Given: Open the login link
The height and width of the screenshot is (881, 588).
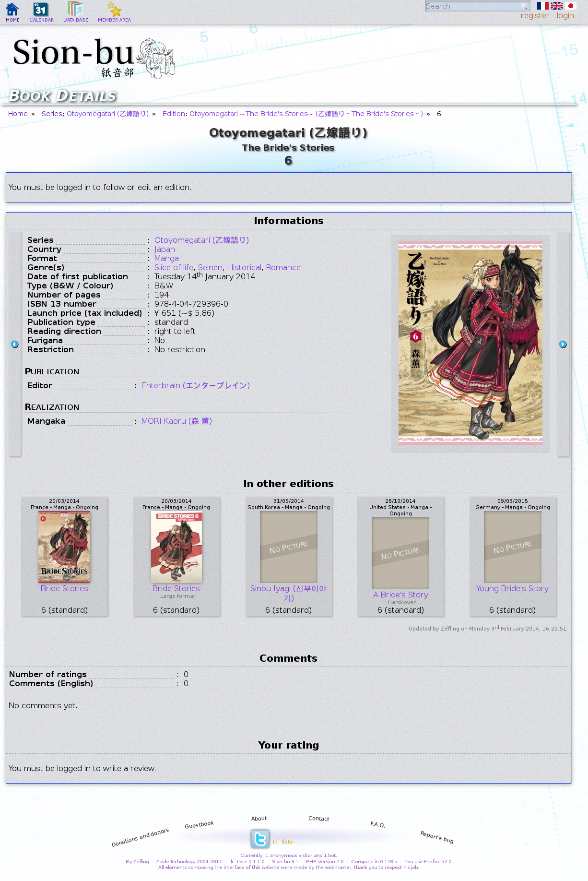Looking at the screenshot, I should tap(565, 16).
